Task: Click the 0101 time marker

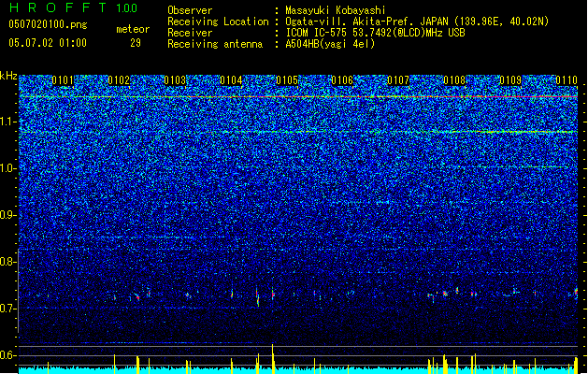Action: (63, 80)
